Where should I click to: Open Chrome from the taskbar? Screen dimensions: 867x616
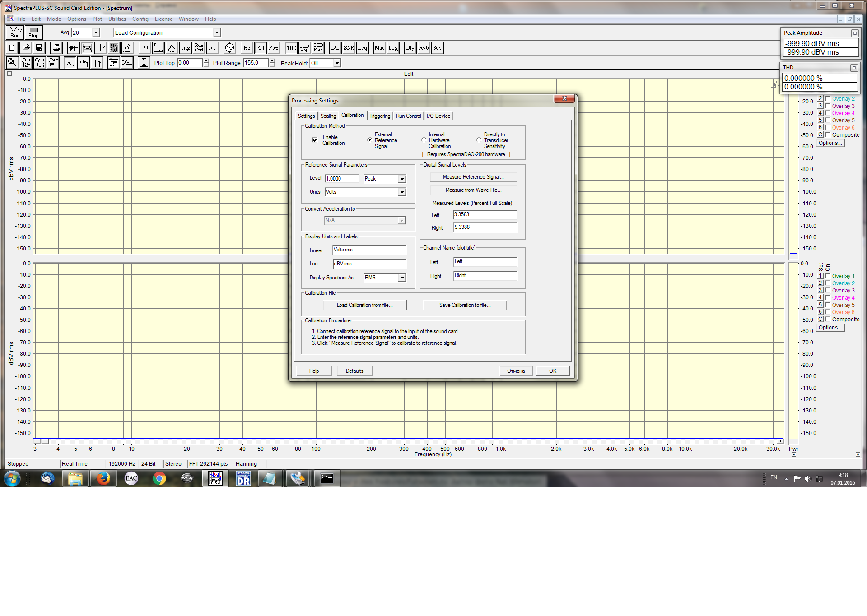click(x=159, y=478)
